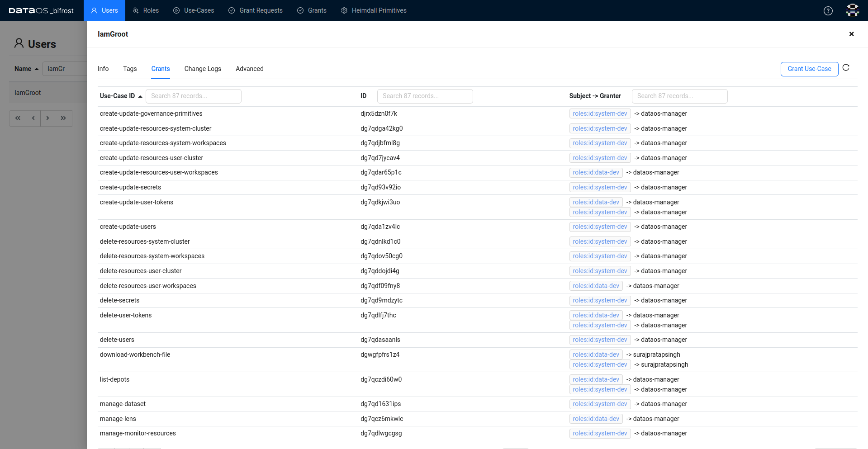Click grant ID djrx5dzn0f7k
The width and height of the screenshot is (868, 449).
click(x=379, y=113)
